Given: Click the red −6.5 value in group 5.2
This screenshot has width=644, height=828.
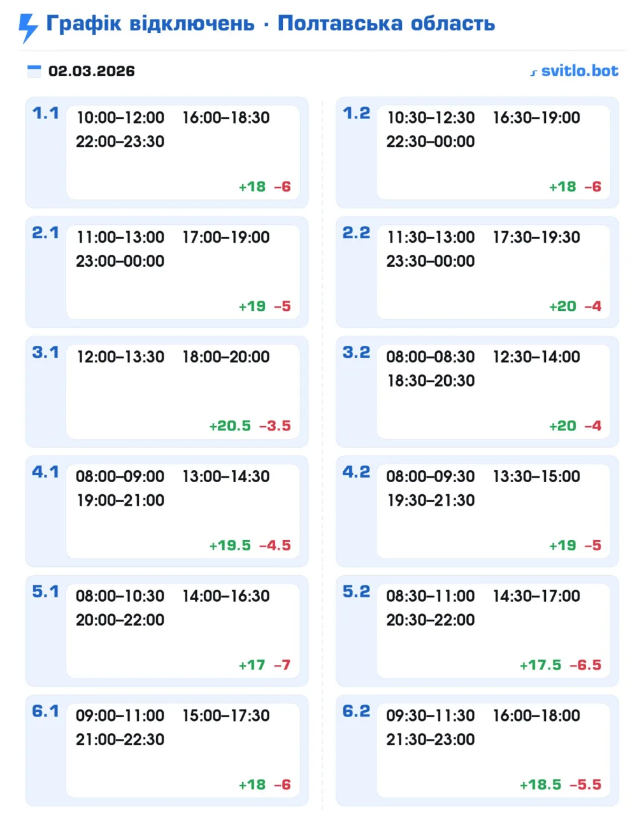Looking at the screenshot, I should pyautogui.click(x=585, y=666).
